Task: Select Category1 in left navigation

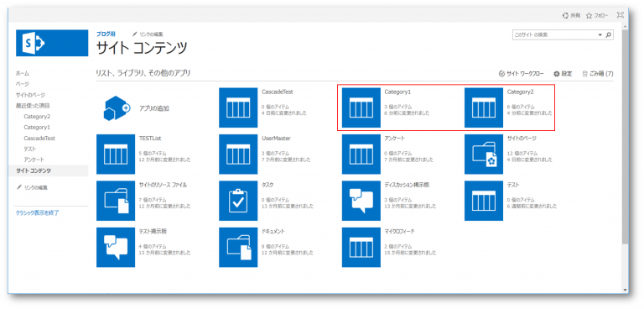Action: [x=37, y=127]
